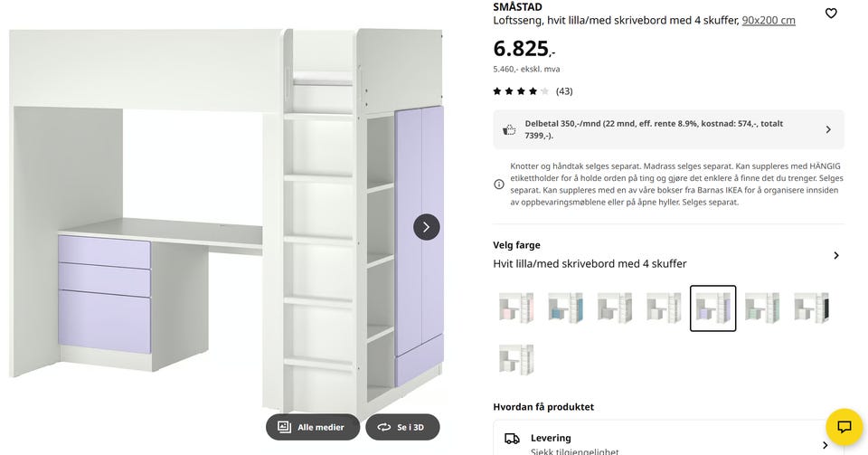The width and height of the screenshot is (868, 455).
Task: Click the info icon beside product notes
Action: 499,185
